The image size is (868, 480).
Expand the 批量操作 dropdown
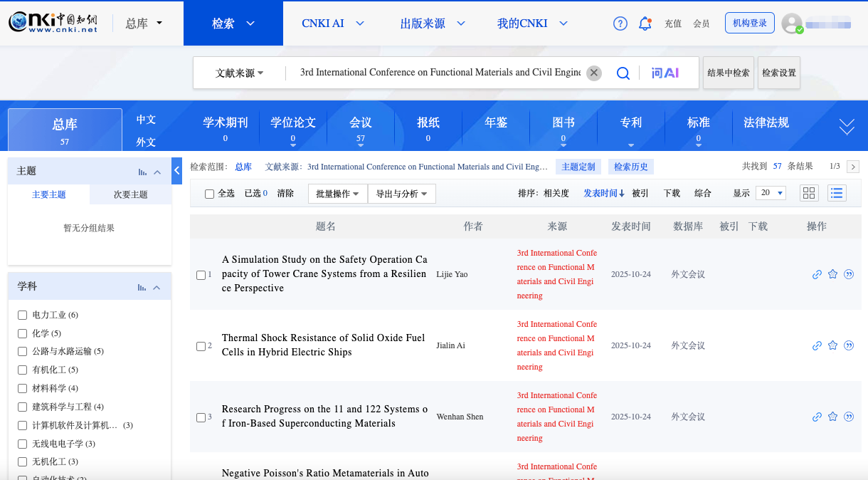337,194
